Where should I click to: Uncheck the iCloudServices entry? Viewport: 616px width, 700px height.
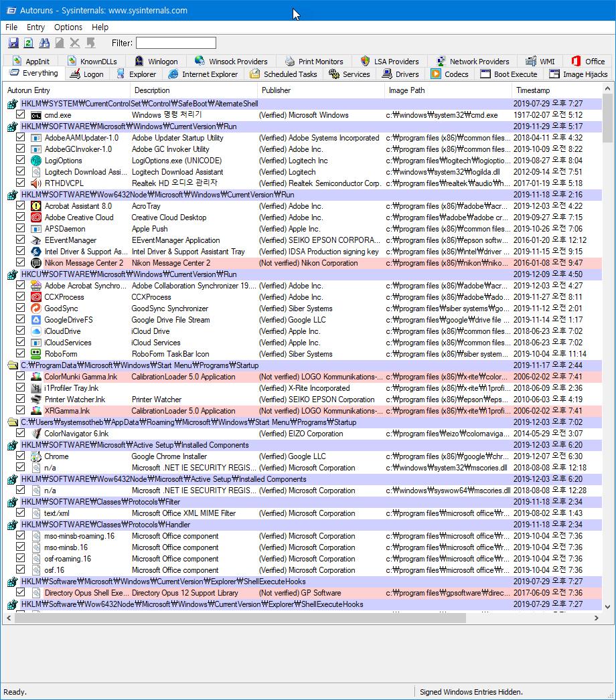pyautogui.click(x=21, y=343)
